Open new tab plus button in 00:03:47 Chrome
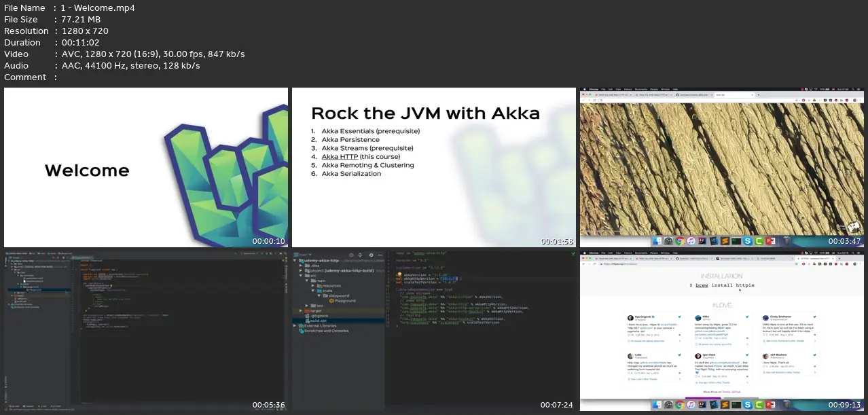The image size is (868, 415). (x=759, y=95)
